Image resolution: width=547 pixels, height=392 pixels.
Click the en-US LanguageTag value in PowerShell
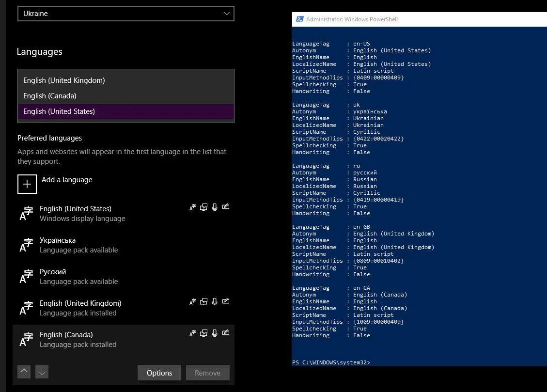point(361,44)
